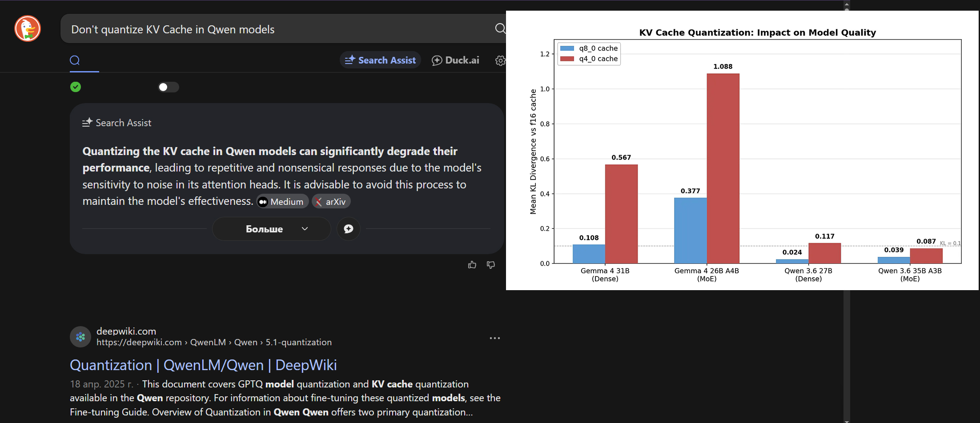This screenshot has height=423, width=980.
Task: Open the Search Assist tab
Action: click(380, 60)
